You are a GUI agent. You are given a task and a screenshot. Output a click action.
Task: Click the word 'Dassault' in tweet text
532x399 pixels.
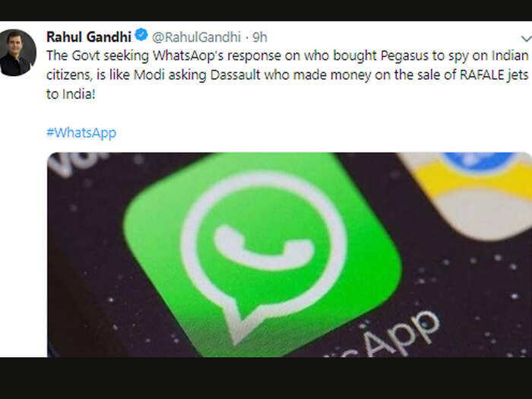[236, 75]
